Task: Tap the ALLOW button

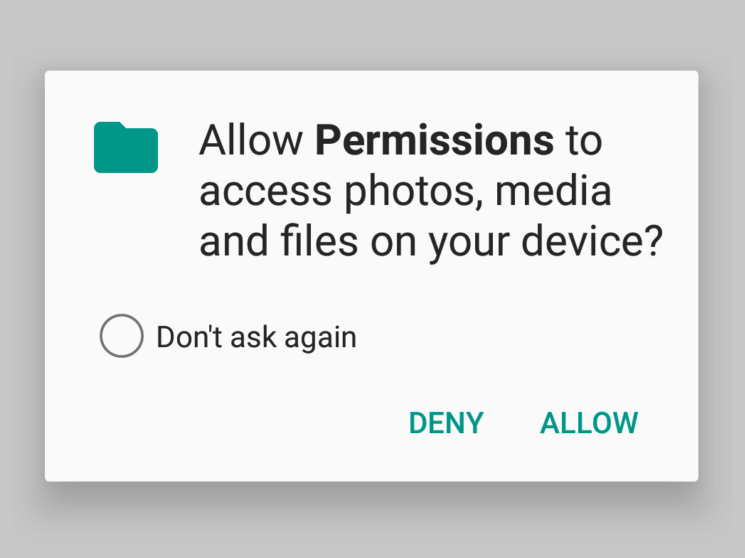Action: (589, 423)
